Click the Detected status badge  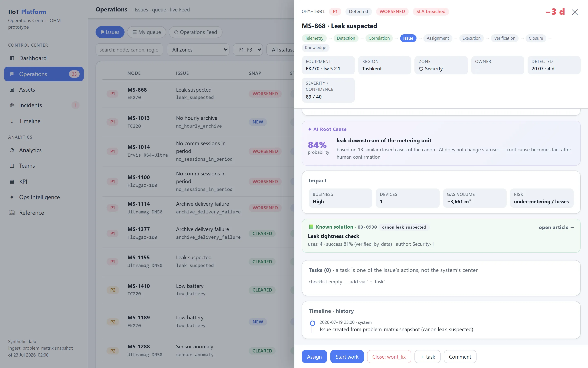[358, 11]
